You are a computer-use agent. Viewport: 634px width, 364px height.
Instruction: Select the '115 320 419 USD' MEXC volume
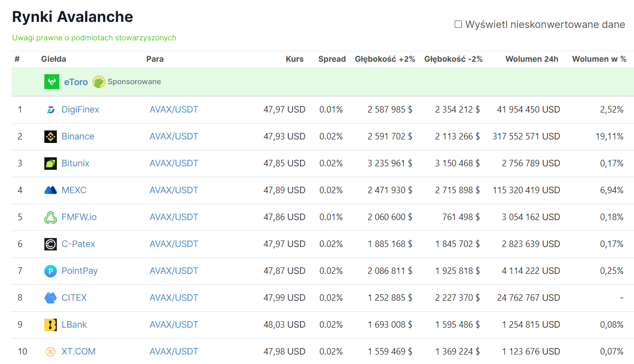click(x=526, y=190)
